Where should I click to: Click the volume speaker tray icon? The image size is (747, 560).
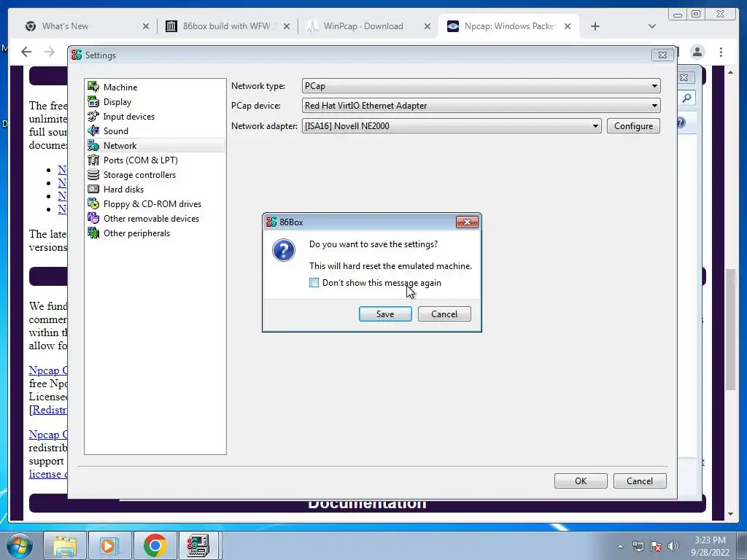click(x=673, y=546)
